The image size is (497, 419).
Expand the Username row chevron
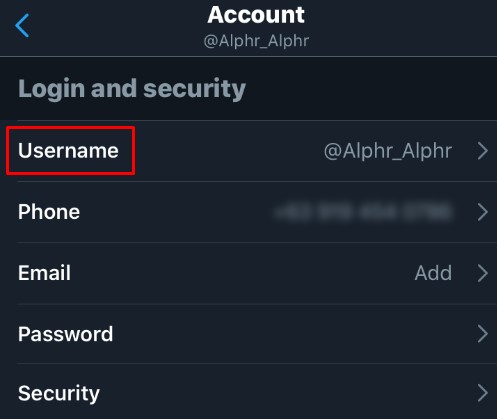point(482,151)
